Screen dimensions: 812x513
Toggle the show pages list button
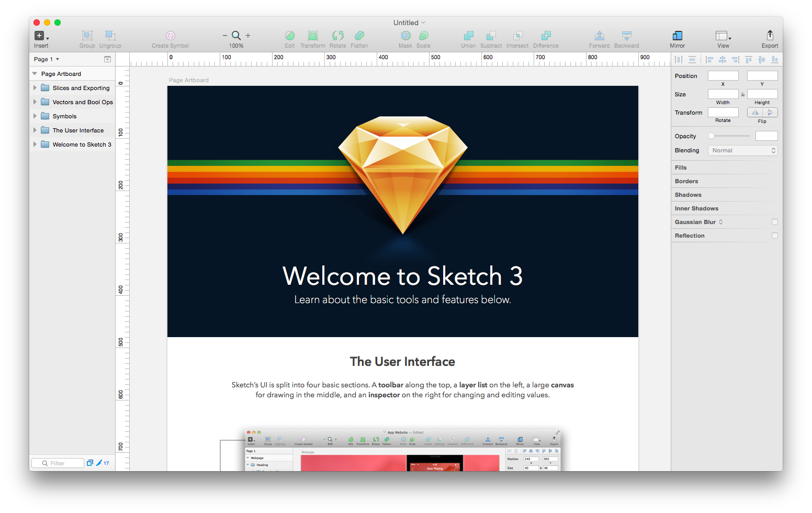(x=107, y=59)
